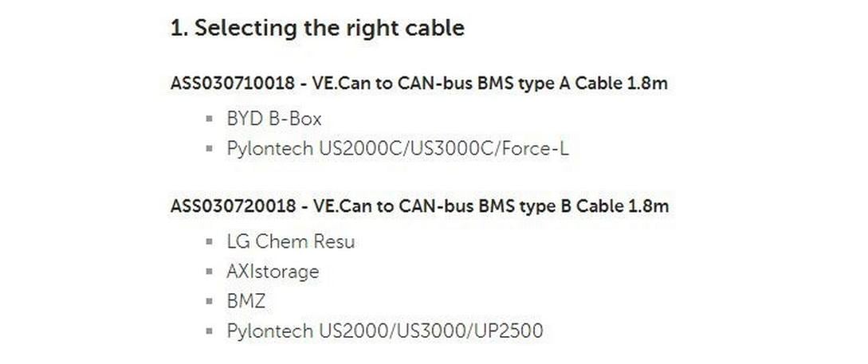Screen dimensions: 868x364
Task: Click the "BMS type A Cable 1.8m" text
Action: pyautogui.click(x=572, y=84)
